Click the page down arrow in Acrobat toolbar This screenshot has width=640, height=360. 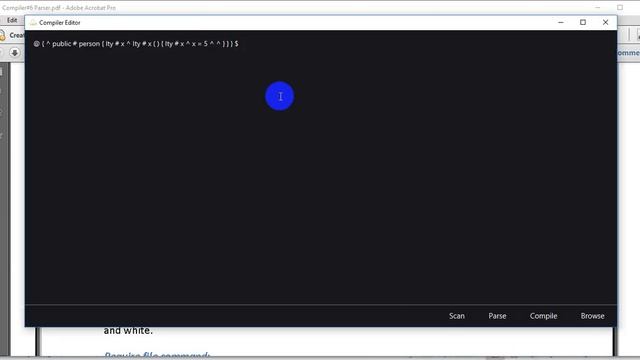point(15,53)
